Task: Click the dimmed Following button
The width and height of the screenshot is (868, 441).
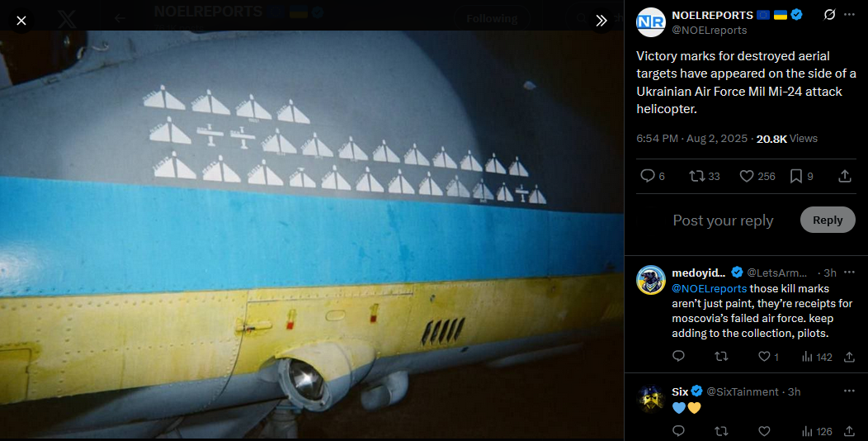Action: pos(492,19)
